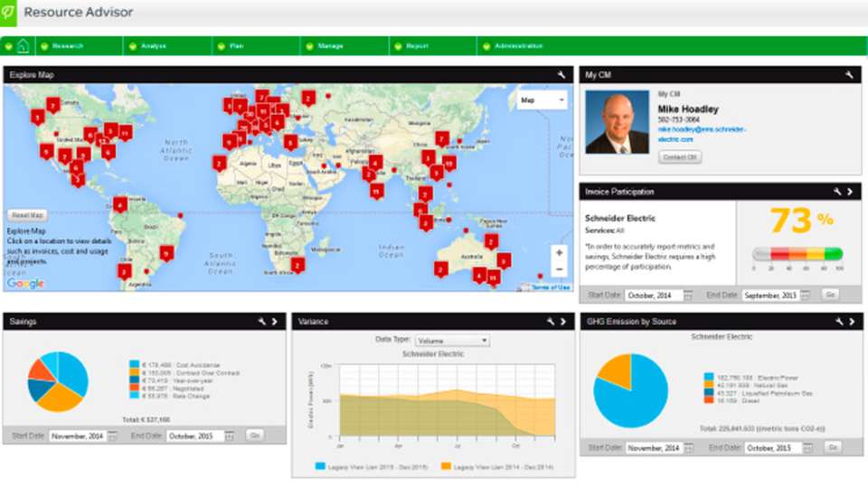Screen dimensions: 868x488
Task: Open Savings panel wrench settings
Action: coord(262,322)
